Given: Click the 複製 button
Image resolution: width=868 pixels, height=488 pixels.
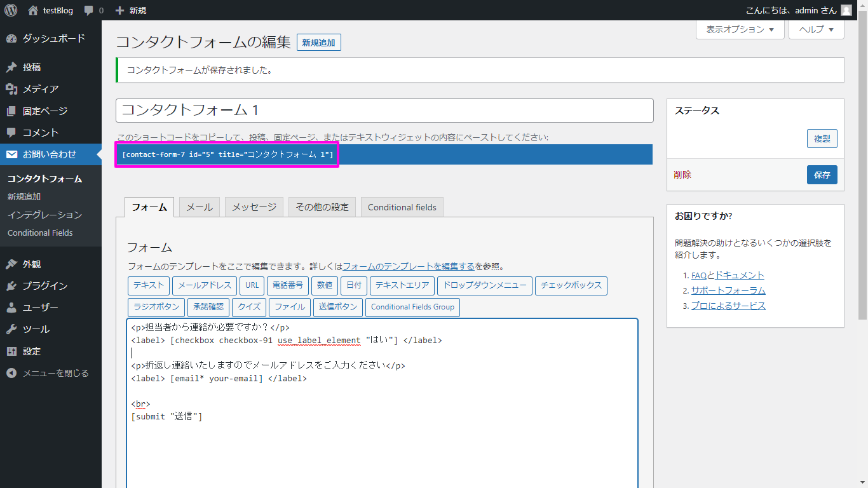Looking at the screenshot, I should pyautogui.click(x=822, y=139).
